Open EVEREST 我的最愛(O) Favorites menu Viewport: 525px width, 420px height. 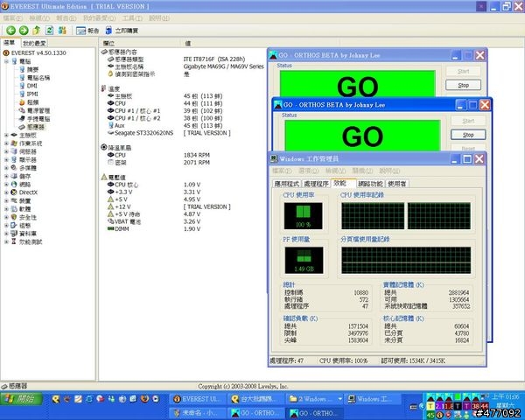click(x=100, y=18)
